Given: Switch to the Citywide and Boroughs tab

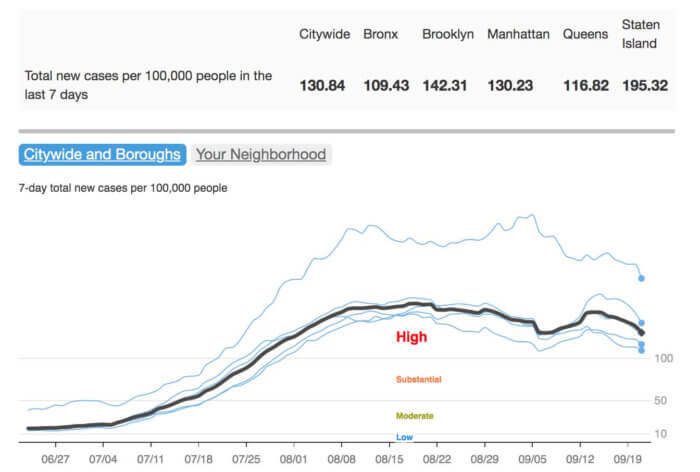Looking at the screenshot, I should click(x=102, y=155).
